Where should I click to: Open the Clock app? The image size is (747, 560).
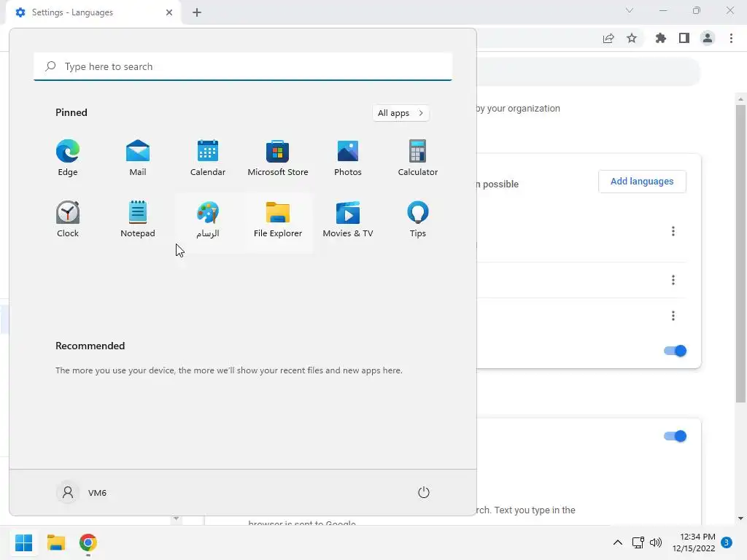[x=68, y=219]
